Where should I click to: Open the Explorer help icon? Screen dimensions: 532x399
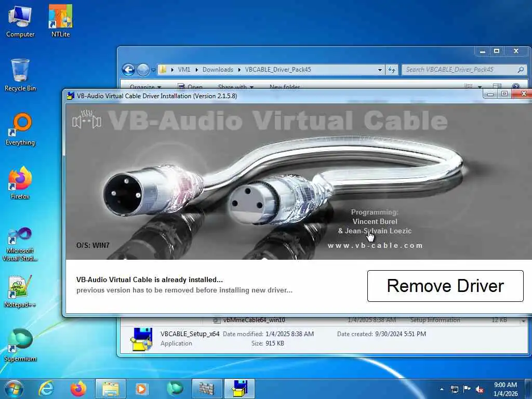coord(515,87)
